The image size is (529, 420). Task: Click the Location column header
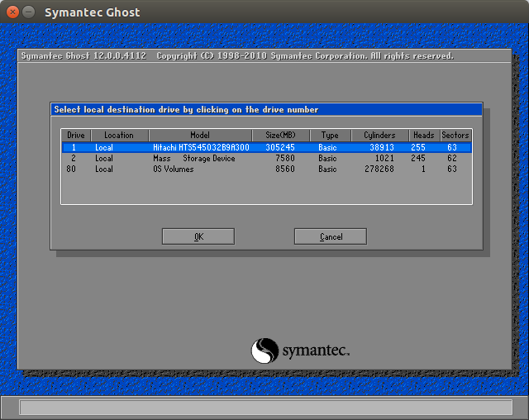click(119, 136)
